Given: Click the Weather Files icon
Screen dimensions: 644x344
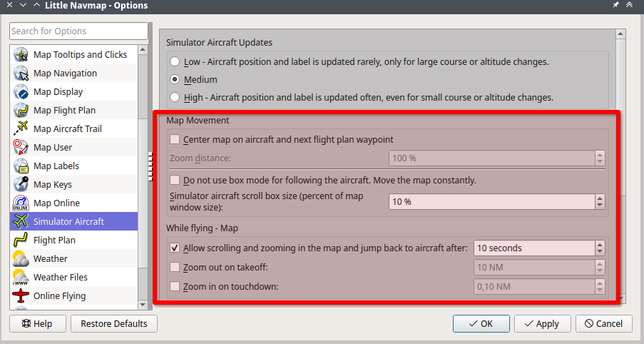Looking at the screenshot, I should [21, 278].
